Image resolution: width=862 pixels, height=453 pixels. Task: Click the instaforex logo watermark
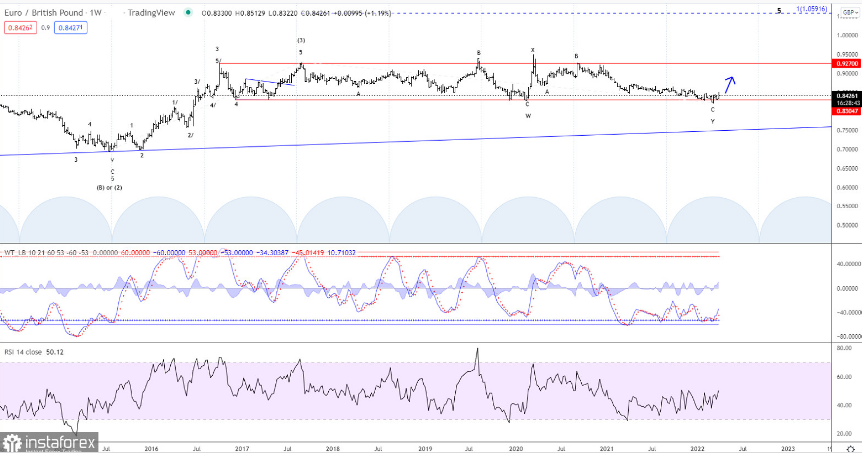coord(49,442)
